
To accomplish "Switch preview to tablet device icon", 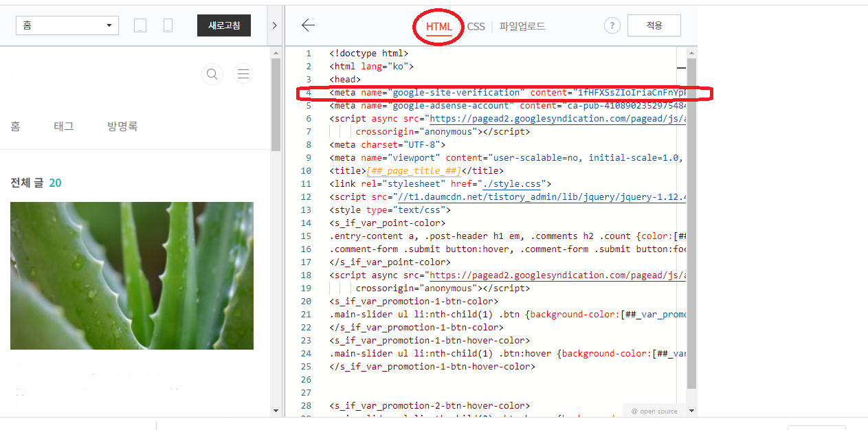I will [140, 26].
